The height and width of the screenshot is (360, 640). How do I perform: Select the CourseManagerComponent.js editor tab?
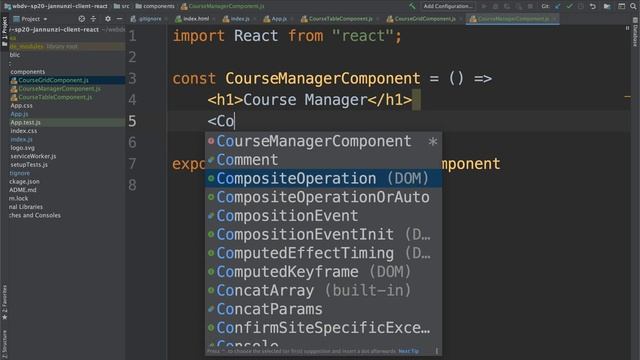[513, 19]
